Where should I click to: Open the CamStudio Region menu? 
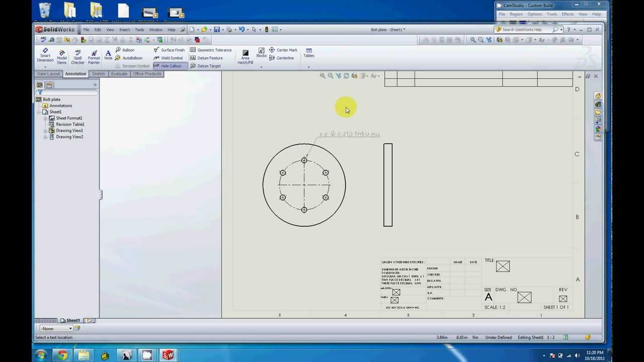[516, 14]
